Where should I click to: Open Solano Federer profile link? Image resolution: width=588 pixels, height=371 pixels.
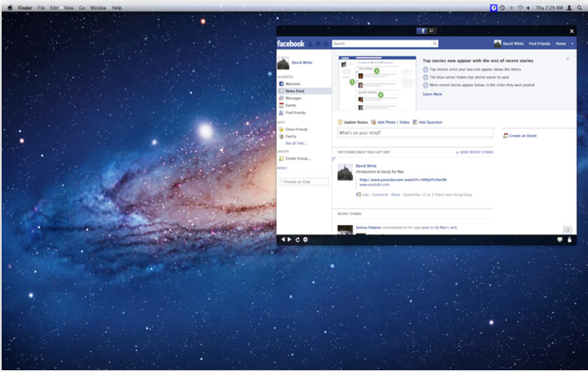coord(369,228)
